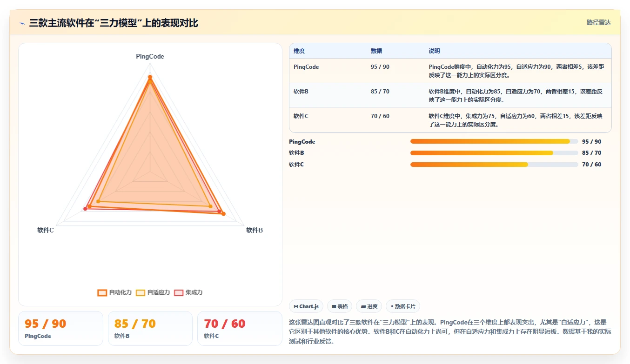Click the 85 / 70 value after progress bar
This screenshot has width=630, height=364.
(x=591, y=153)
